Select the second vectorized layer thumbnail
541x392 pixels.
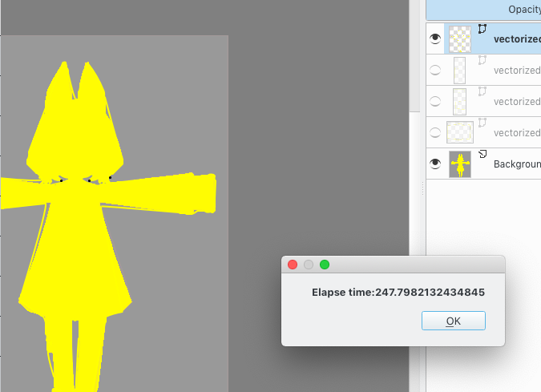[459, 70]
